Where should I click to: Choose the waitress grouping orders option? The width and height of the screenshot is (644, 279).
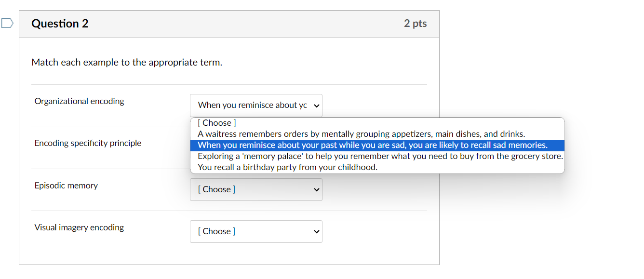coord(361,134)
